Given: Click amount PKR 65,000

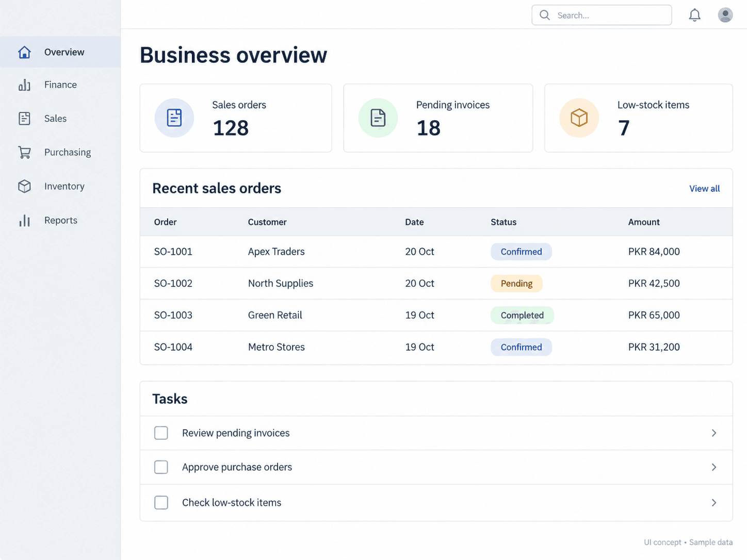Looking at the screenshot, I should pyautogui.click(x=654, y=315).
